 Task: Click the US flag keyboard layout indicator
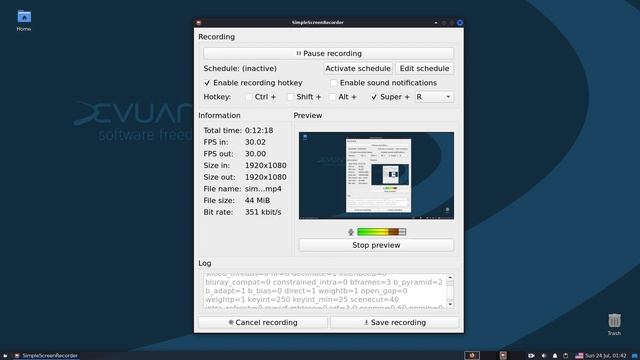579,356
